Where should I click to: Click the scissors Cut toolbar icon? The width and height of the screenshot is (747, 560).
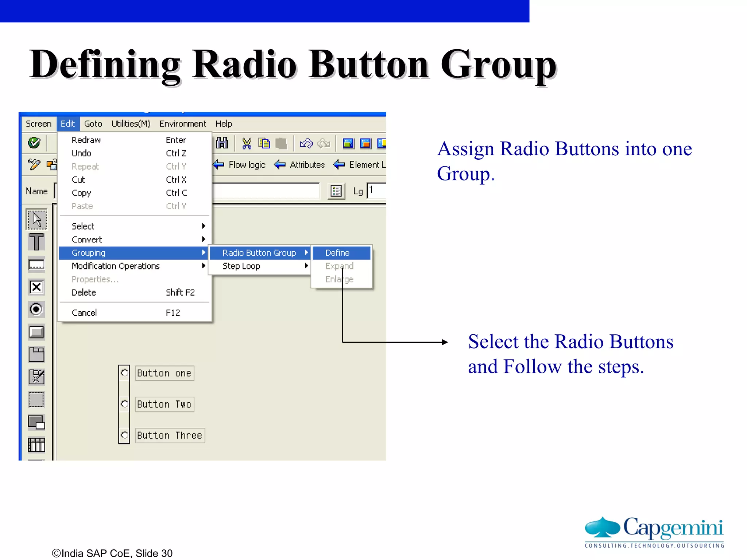(x=247, y=143)
